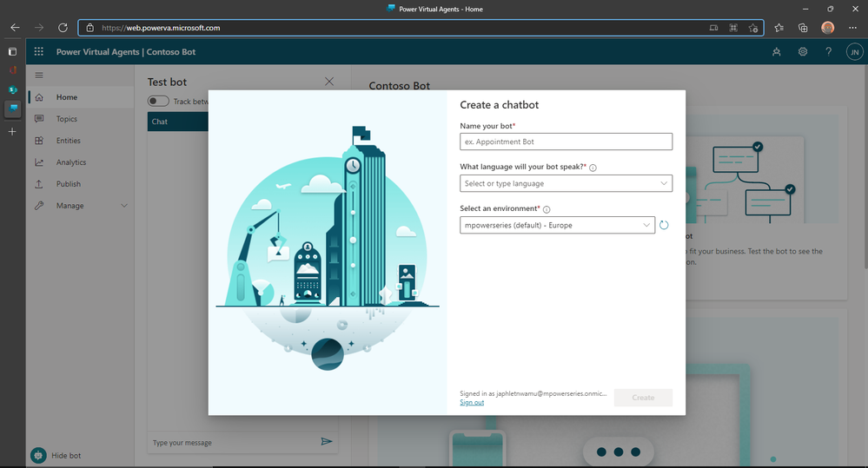Click the Name your bot field
Viewport: 868px width, 468px height.
point(566,142)
